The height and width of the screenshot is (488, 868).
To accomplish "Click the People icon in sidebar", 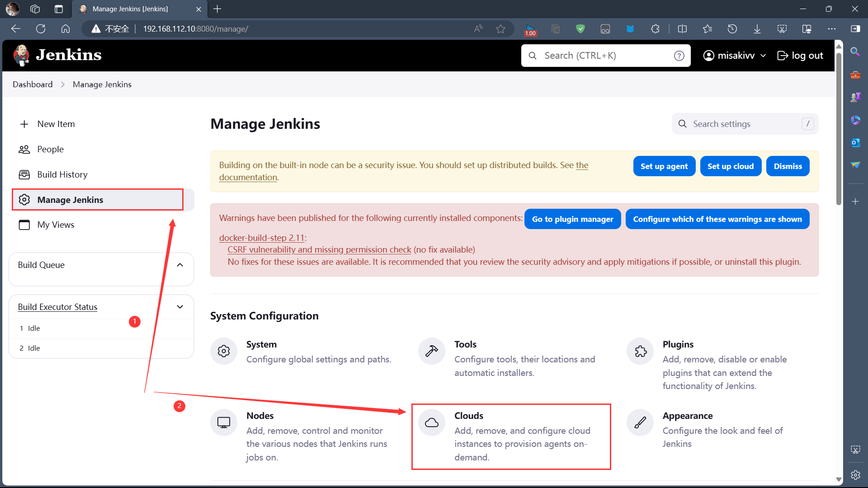I will tap(24, 149).
